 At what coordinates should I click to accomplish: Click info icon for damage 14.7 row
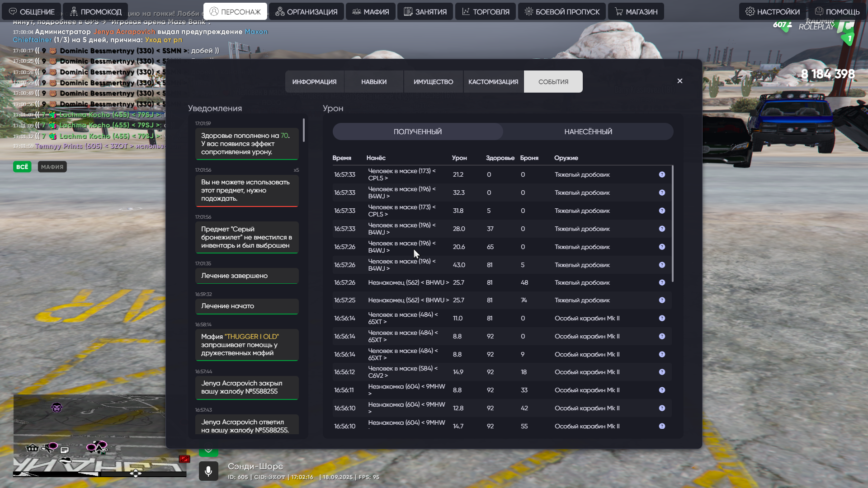662,426
